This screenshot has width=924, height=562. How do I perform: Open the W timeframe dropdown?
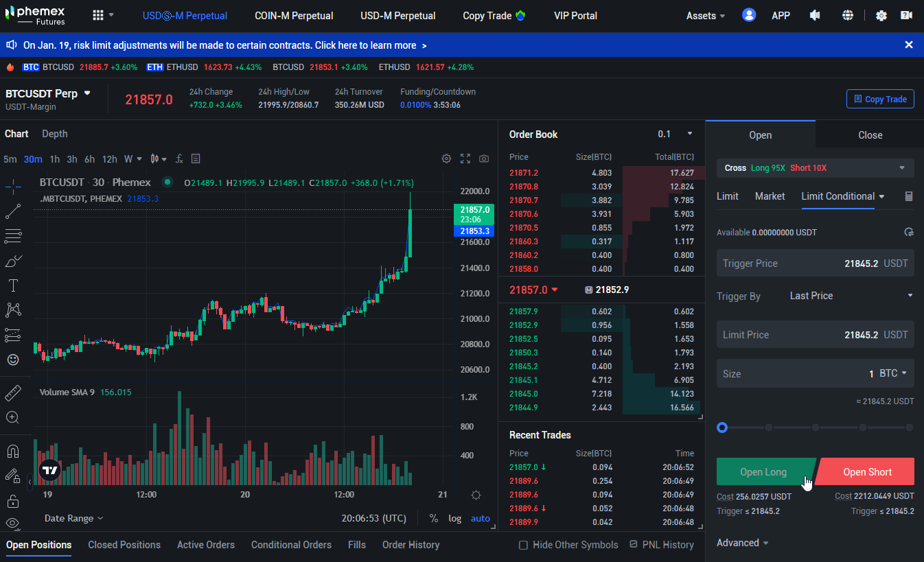133,159
